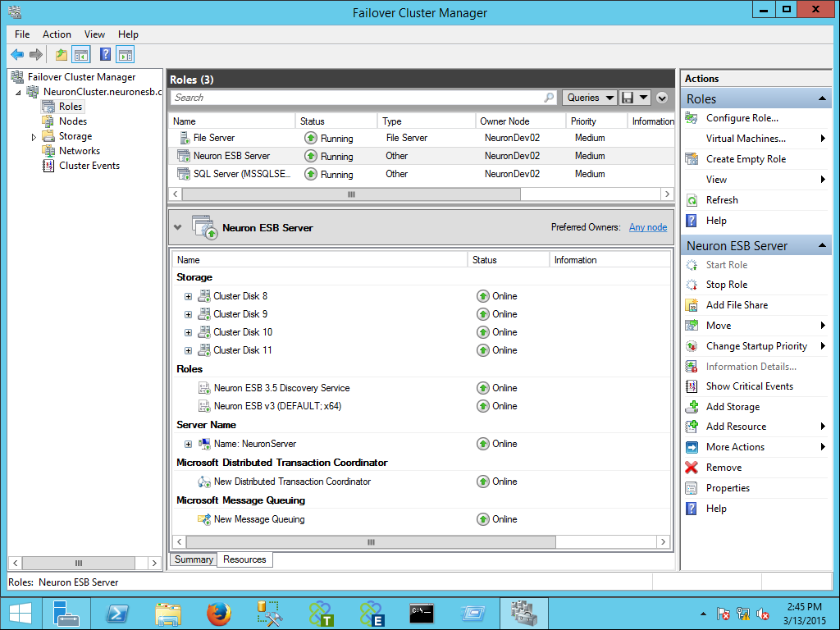Viewport: 840px width, 630px height.
Task: Click the Properties icon in Actions
Action: [x=692, y=488]
